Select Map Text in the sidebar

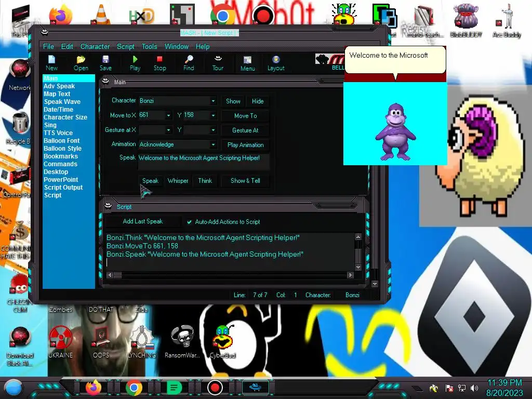(x=57, y=94)
